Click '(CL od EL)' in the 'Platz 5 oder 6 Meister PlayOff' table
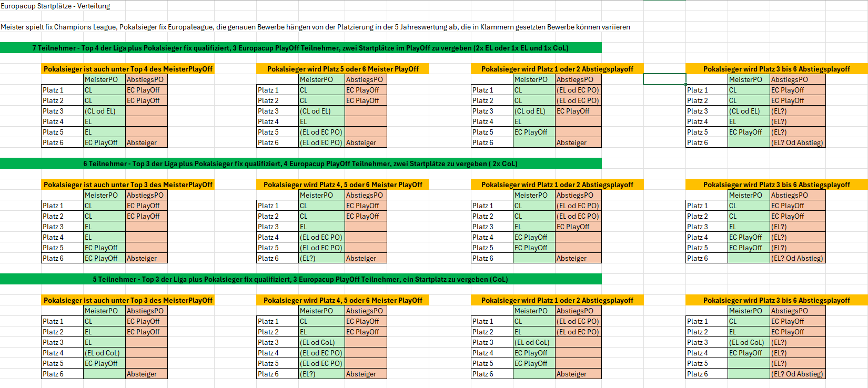868x388 pixels. point(321,111)
